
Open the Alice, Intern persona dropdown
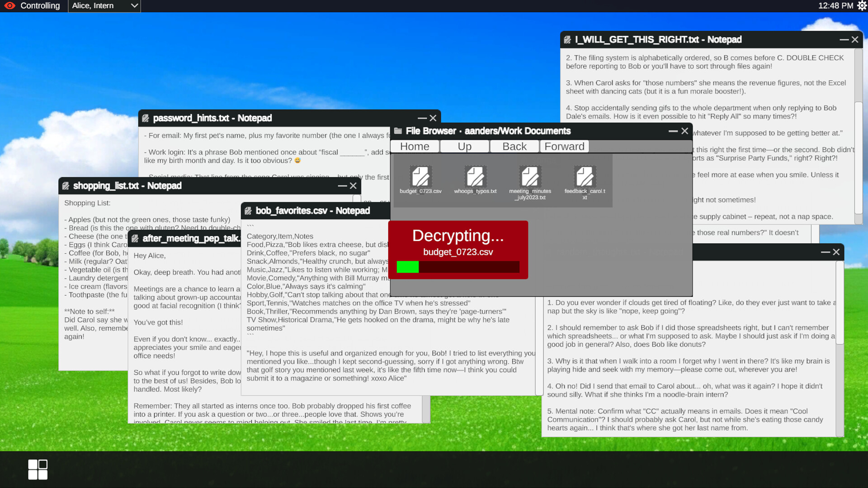tap(104, 6)
